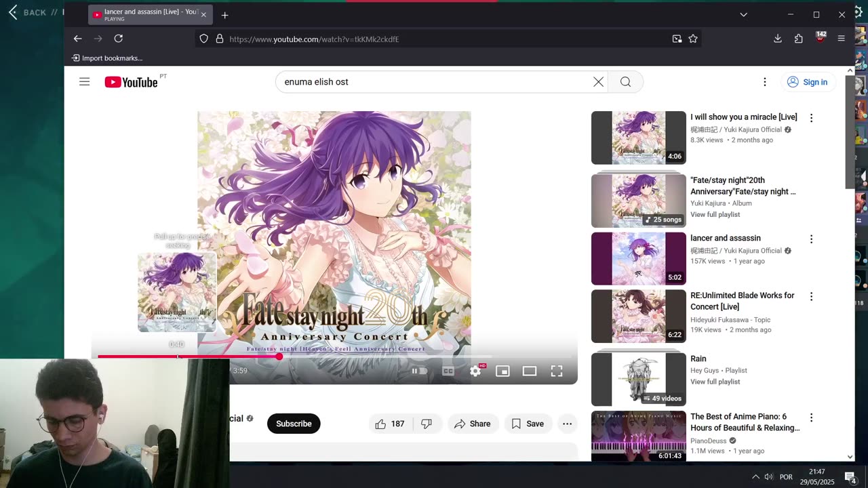View full playlist for Rain
Screen dimensions: 868x488
(715, 382)
